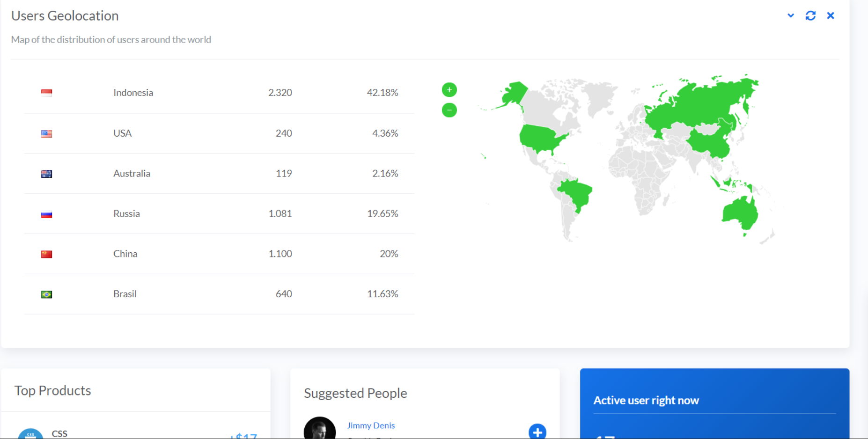Click Jimmy Denis avatar photo
Viewport: 868px width, 439px height.
click(x=320, y=429)
